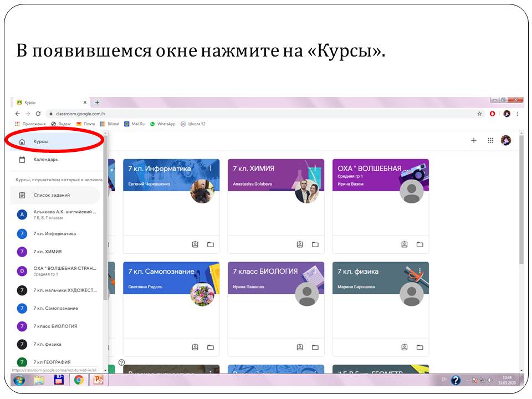
Task: Bookmark the page with the star icon
Action: click(480, 114)
